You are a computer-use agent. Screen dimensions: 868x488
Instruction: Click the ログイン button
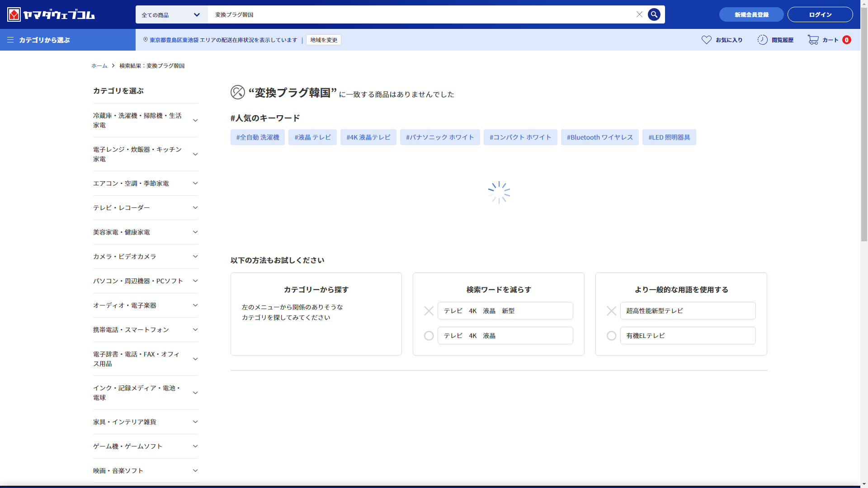click(x=820, y=14)
